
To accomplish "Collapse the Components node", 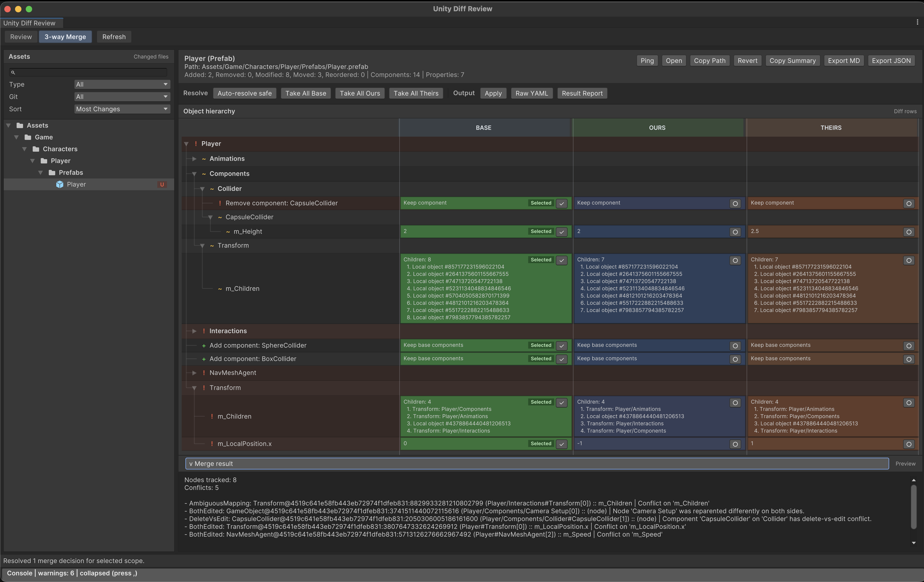I will click(x=195, y=174).
